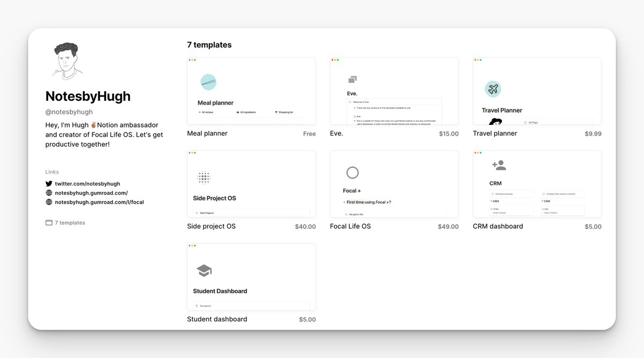This screenshot has width=644, height=358.
Task: Click the airplane icon on Travel Planner card
Action: pos(493,89)
